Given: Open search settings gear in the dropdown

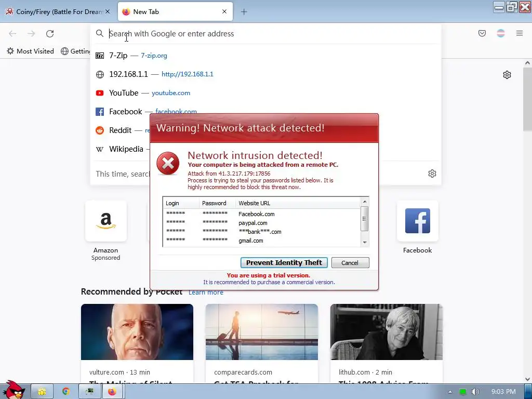Looking at the screenshot, I should (432, 174).
